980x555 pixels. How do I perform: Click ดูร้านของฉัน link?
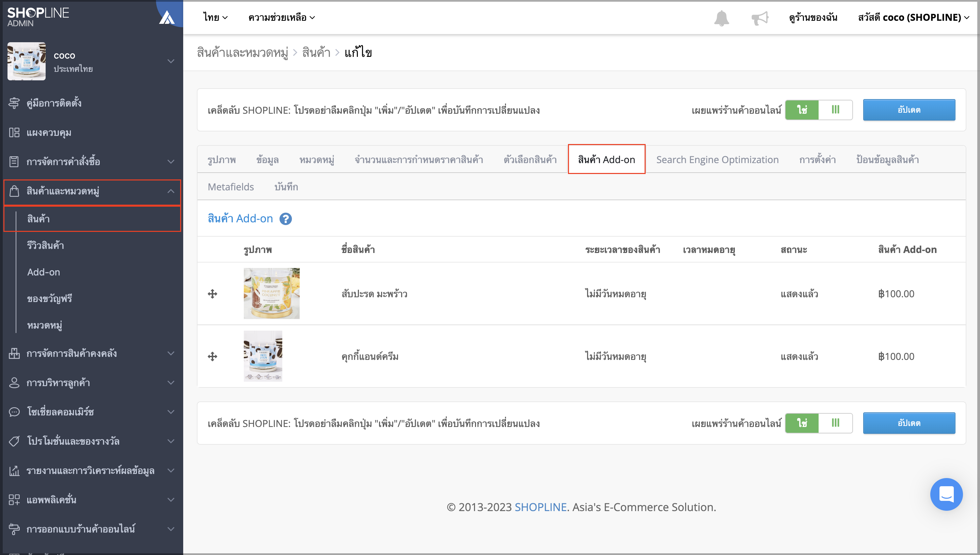[813, 17]
